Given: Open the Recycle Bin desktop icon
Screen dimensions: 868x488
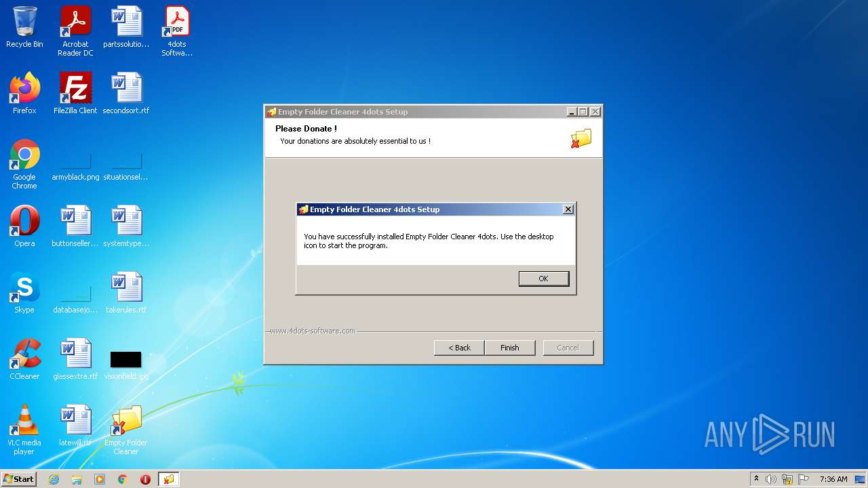Looking at the screenshot, I should (x=24, y=28).
